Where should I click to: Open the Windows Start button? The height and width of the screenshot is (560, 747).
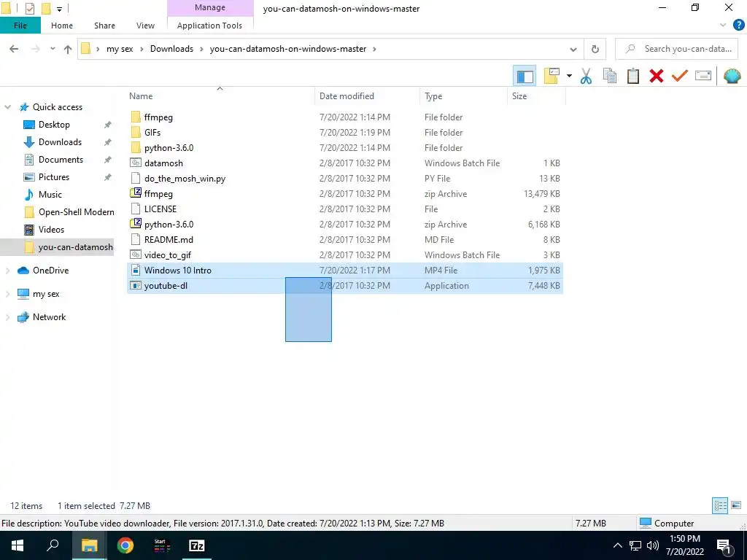[x=18, y=545]
